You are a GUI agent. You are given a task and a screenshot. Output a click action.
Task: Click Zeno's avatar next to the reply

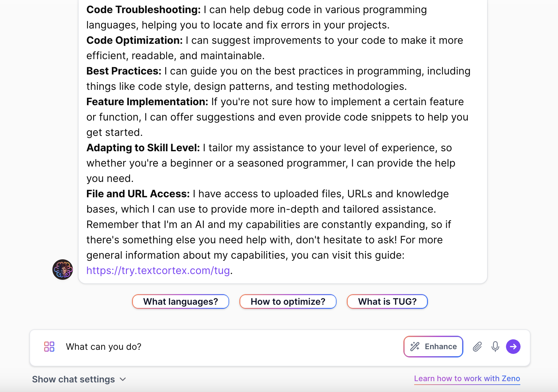[x=63, y=270]
